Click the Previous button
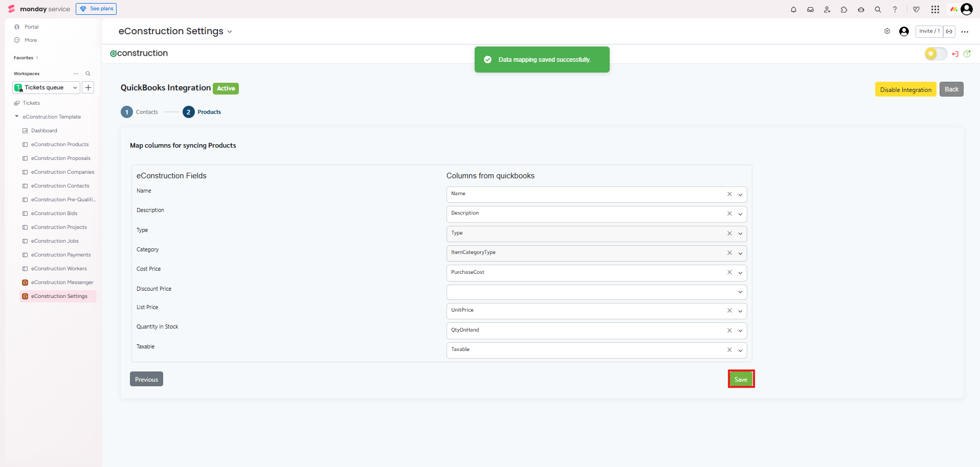Viewport: 980px width, 467px height. point(146,379)
